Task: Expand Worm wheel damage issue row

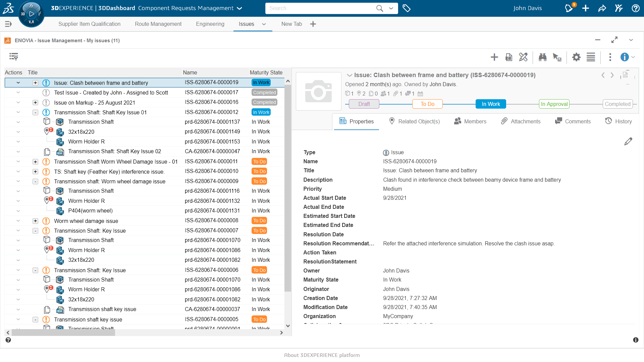Action: pos(35,221)
